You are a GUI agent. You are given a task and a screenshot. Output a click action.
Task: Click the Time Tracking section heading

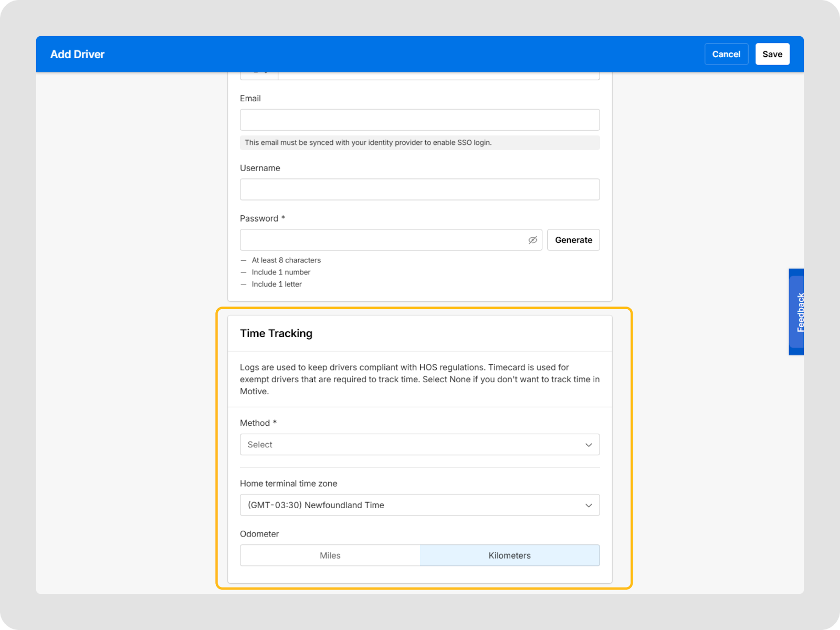pyautogui.click(x=276, y=333)
